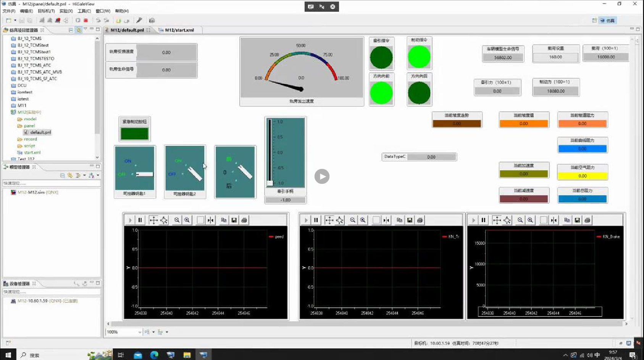The image size is (644, 360).
Task: Open the view menu triangle in project manager panel
Action: click(86, 29)
